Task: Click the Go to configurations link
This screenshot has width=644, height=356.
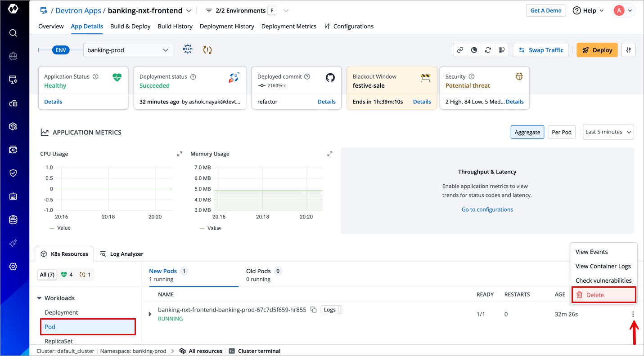Action: tap(487, 209)
